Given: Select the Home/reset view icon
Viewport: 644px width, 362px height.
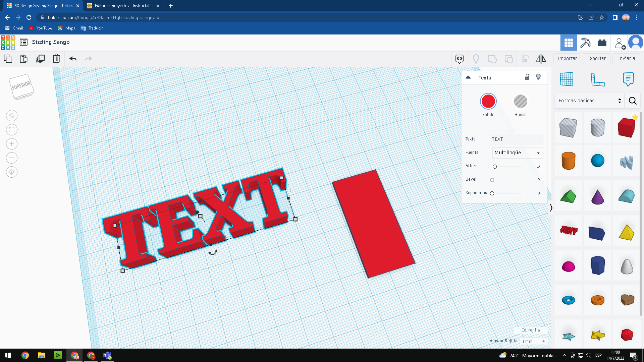Looking at the screenshot, I should (x=12, y=115).
